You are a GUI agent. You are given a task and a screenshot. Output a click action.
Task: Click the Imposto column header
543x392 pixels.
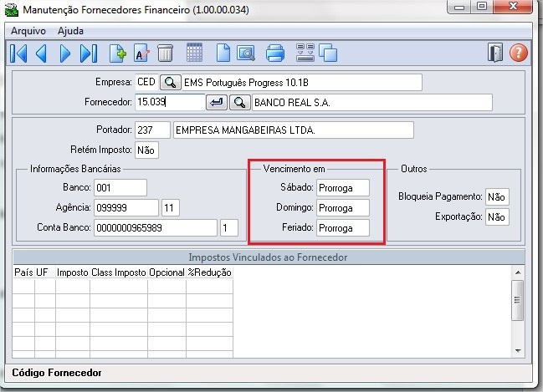[x=73, y=272]
